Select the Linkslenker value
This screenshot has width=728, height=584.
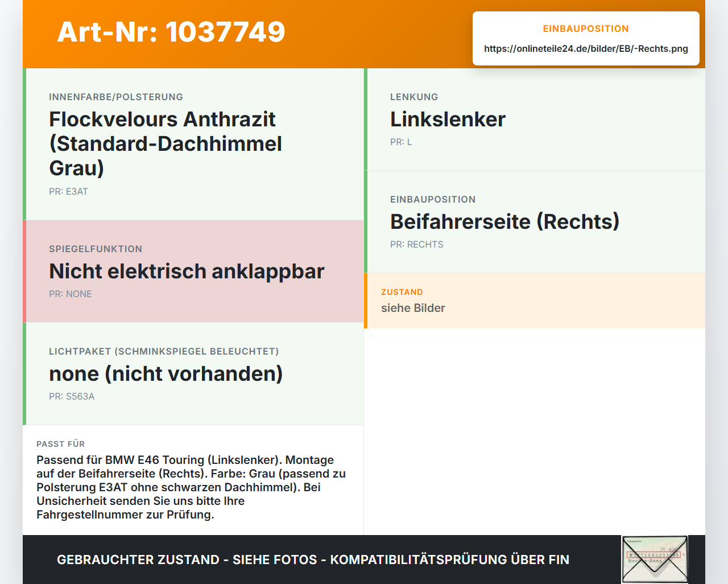(448, 119)
